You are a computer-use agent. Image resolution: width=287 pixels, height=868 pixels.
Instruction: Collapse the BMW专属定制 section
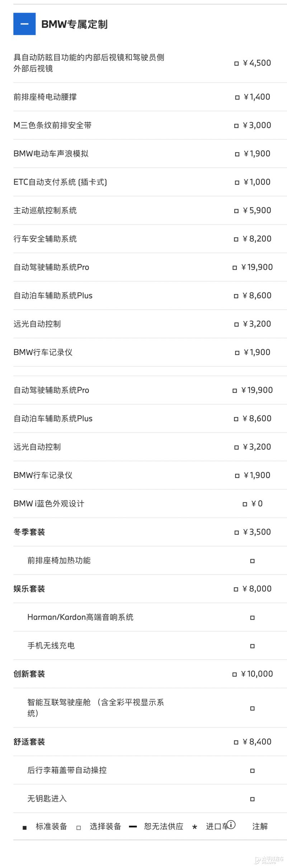coord(24,24)
